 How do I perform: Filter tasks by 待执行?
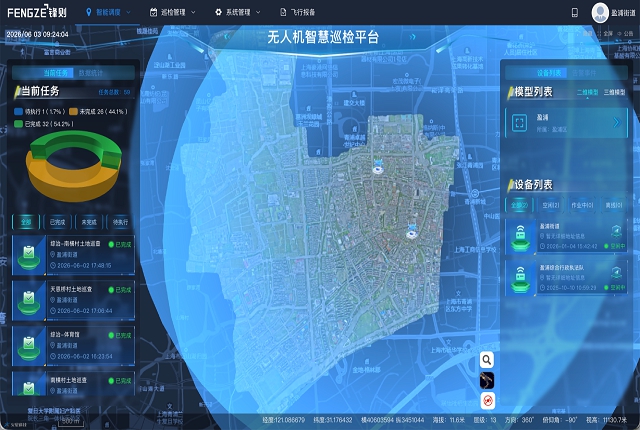point(120,222)
